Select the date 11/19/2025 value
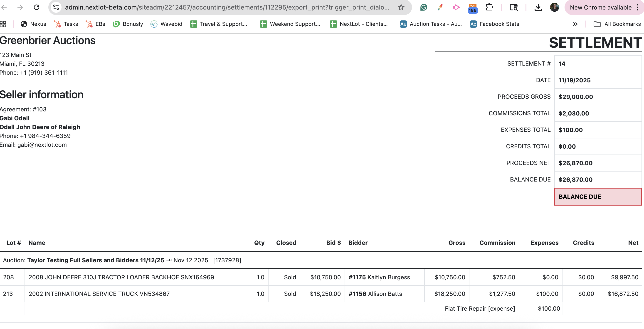The height and width of the screenshot is (329, 644). (x=574, y=80)
